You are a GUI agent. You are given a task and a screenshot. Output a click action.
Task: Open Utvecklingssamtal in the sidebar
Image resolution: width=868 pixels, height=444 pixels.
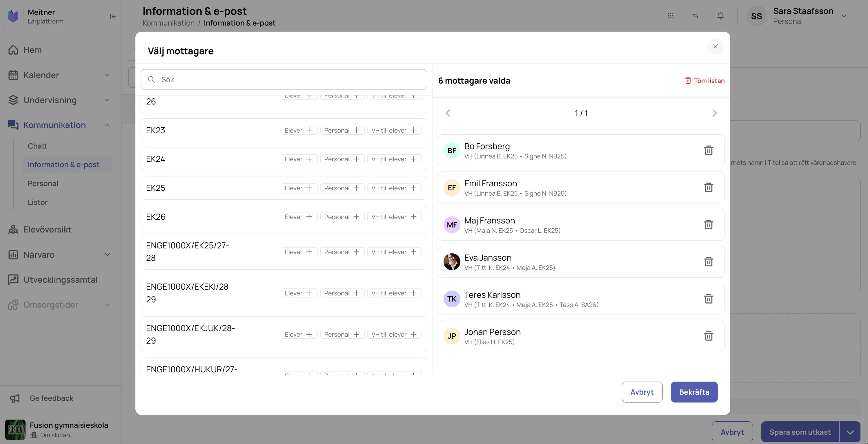coord(61,280)
